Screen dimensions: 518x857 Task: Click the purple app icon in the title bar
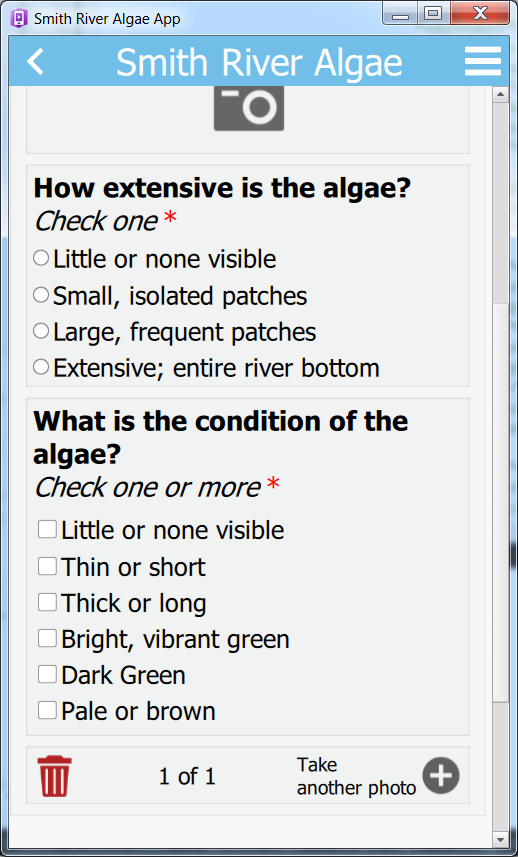[19, 19]
